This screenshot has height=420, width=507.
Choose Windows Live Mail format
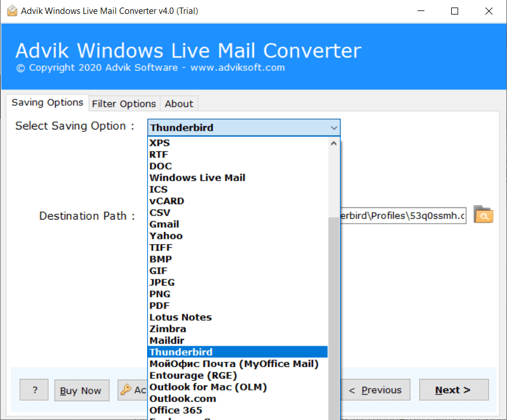(x=197, y=177)
